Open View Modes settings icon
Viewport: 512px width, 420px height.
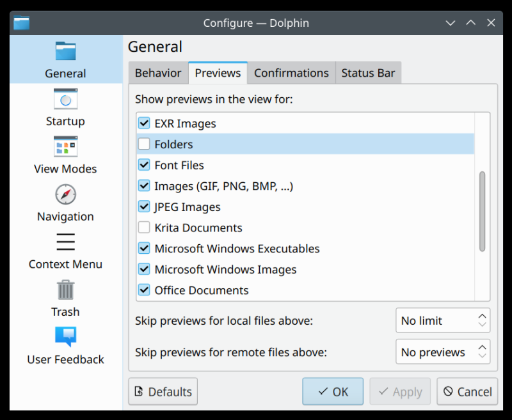coord(65,147)
